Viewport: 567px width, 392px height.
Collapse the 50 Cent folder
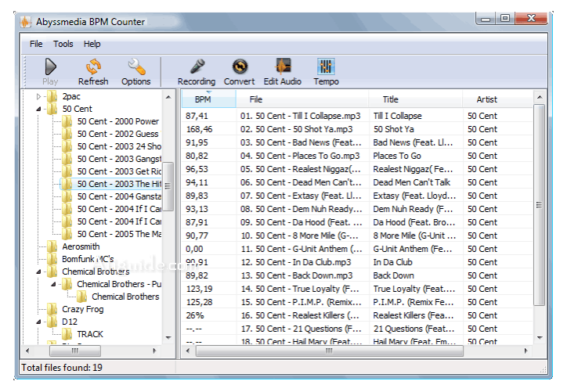(x=38, y=109)
